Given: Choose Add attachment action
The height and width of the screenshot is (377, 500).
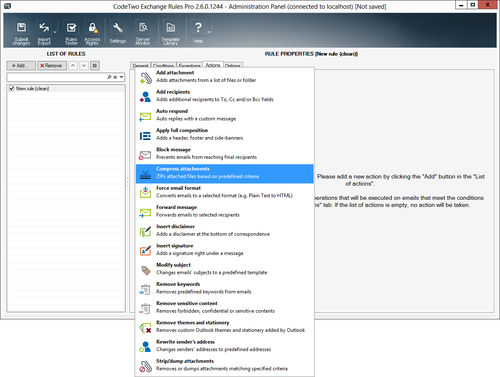Looking at the screenshot, I should [225, 77].
